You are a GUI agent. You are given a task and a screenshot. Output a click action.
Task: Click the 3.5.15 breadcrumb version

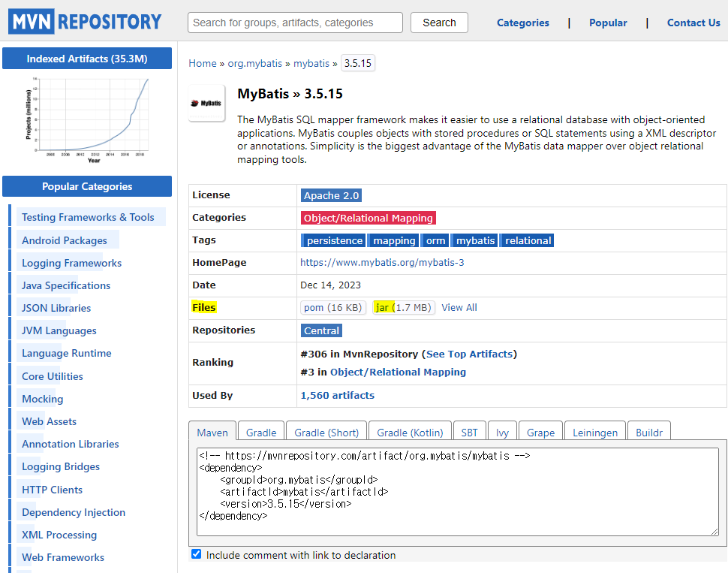point(358,63)
